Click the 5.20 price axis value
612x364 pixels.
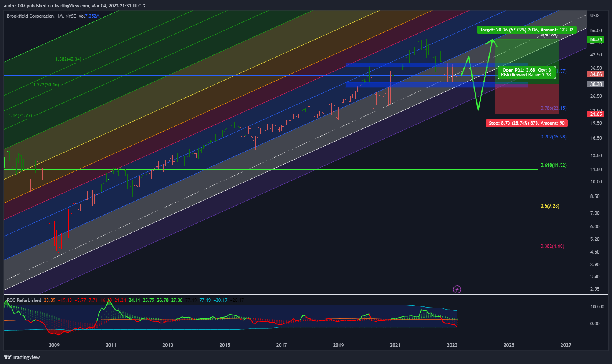point(595,239)
